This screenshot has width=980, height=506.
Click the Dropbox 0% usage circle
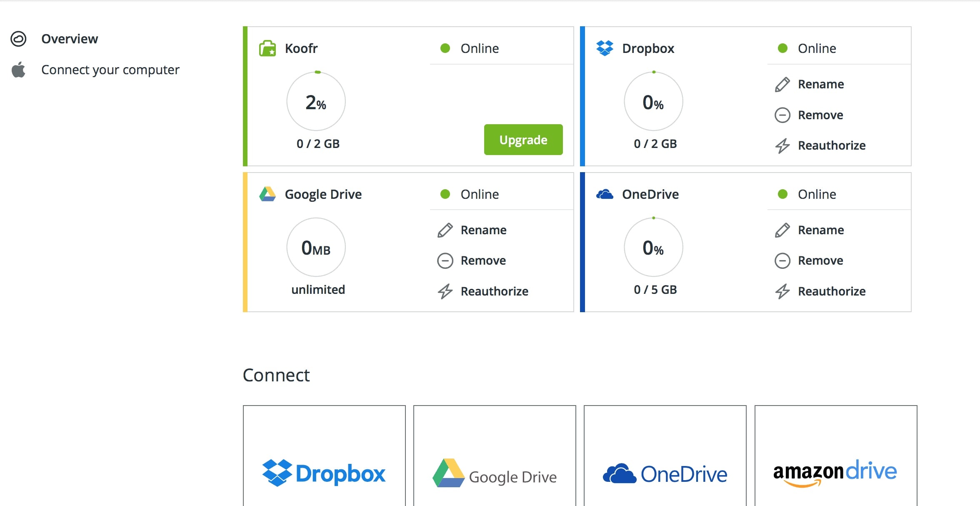click(653, 101)
